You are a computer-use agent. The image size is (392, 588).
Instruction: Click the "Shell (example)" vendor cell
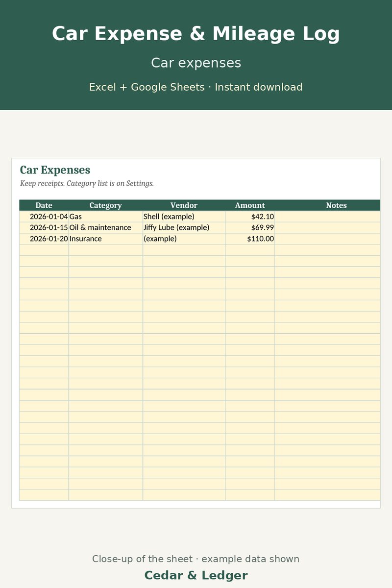coord(184,217)
